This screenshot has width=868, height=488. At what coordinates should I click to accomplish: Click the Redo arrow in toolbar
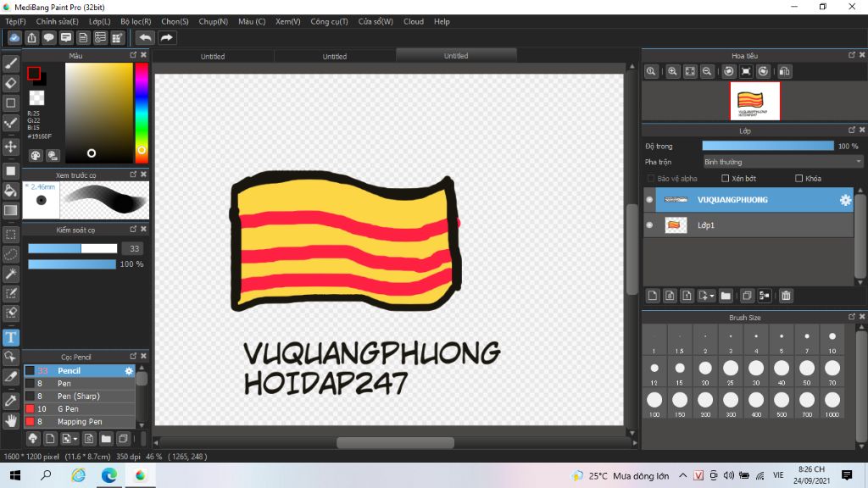pos(166,37)
